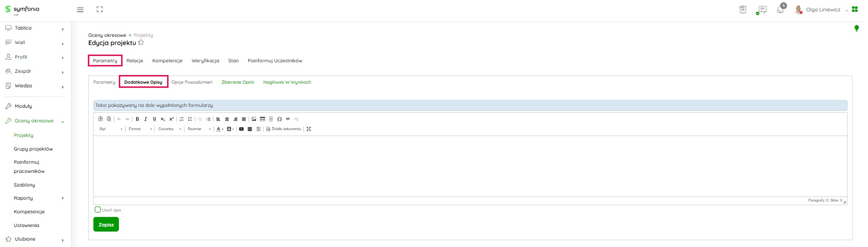Image resolution: width=868 pixels, height=247 pixels.
Task: Insert a table into the editor
Action: click(262, 119)
